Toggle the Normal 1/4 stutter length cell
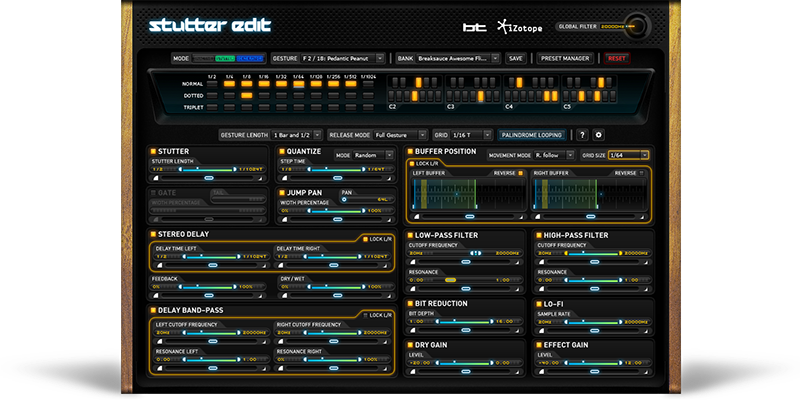The image size is (800, 400). (229, 84)
